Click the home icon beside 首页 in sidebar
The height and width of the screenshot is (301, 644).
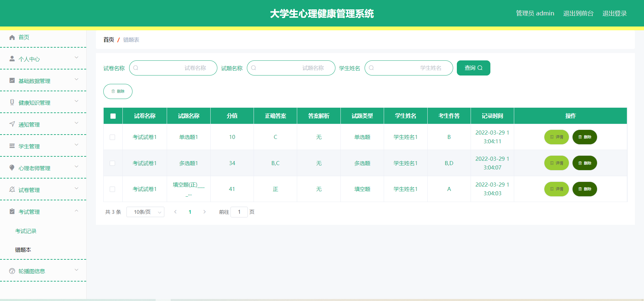(x=12, y=37)
